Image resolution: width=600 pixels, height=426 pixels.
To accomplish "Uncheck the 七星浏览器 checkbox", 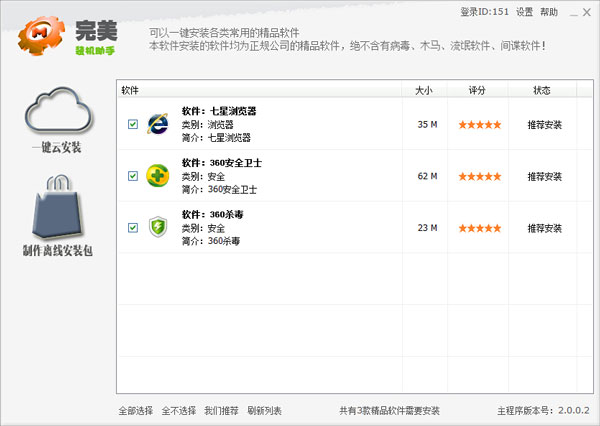I will pos(133,125).
